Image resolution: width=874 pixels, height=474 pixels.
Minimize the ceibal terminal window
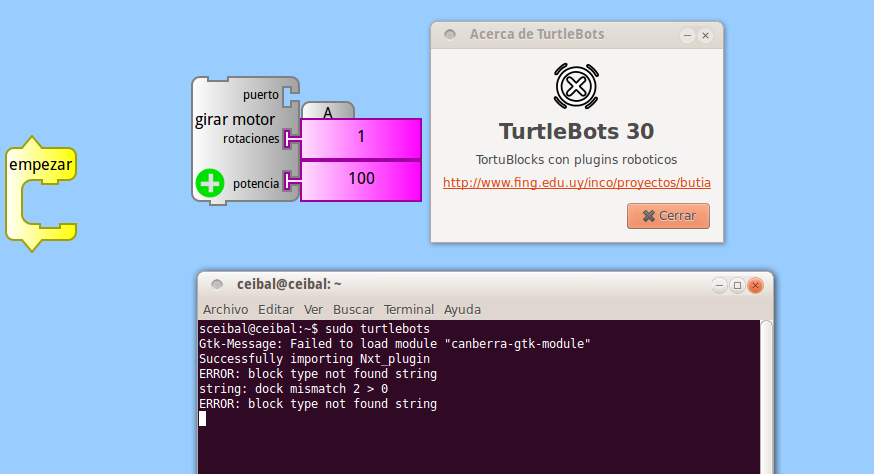point(720,286)
